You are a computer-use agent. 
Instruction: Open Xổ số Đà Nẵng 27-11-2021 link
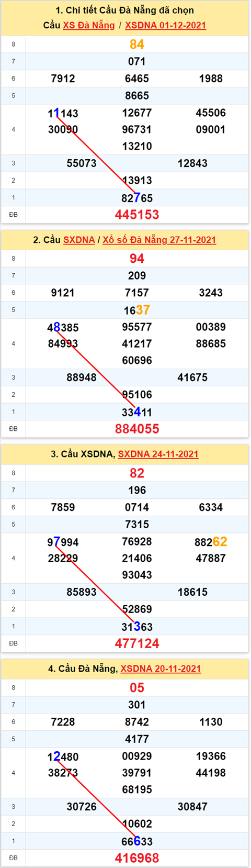coord(159,240)
